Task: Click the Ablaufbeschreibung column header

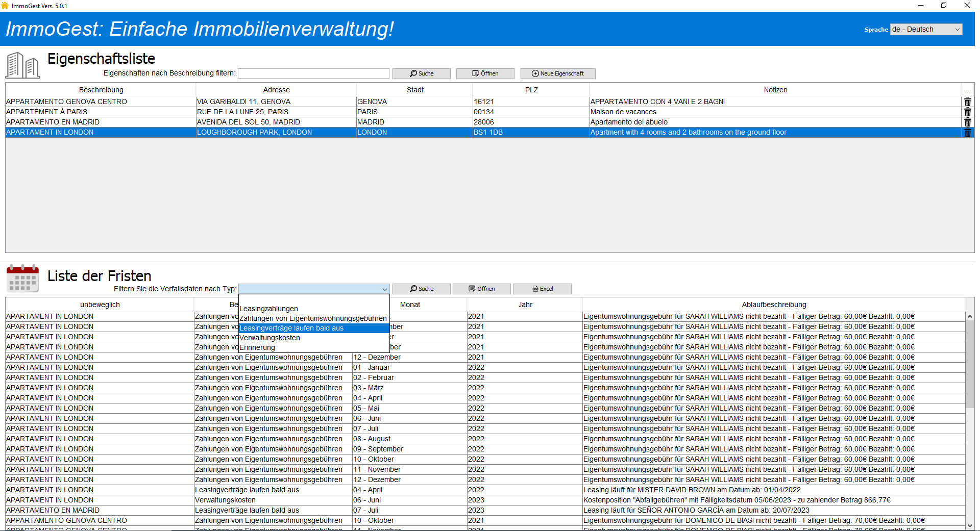Action: 774,305
